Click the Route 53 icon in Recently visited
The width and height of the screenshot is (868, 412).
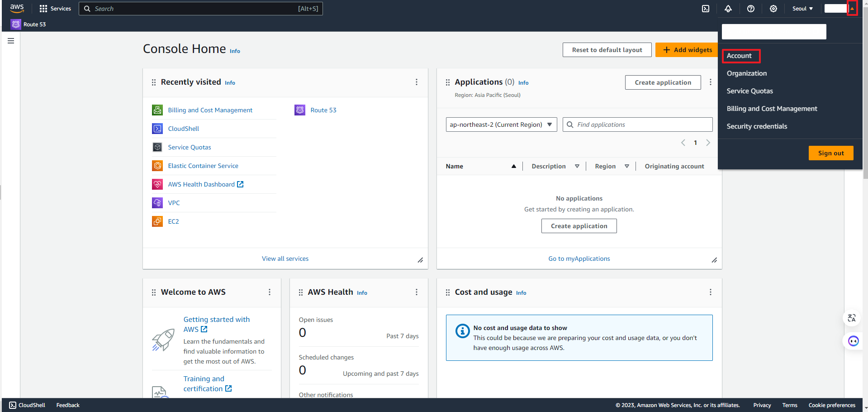click(x=300, y=110)
